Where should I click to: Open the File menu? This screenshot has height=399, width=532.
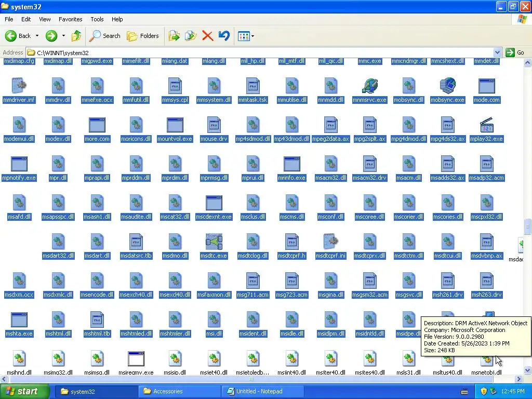click(x=9, y=19)
